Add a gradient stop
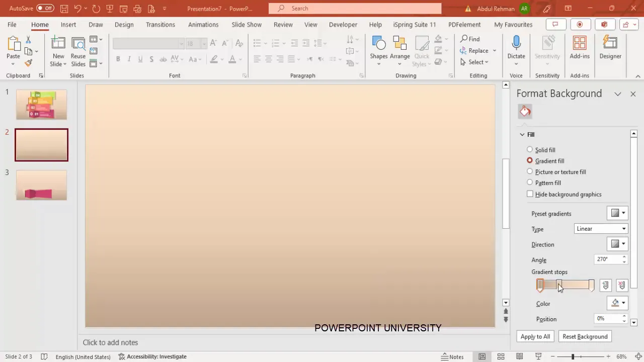The width and height of the screenshot is (644, 362). click(605, 286)
